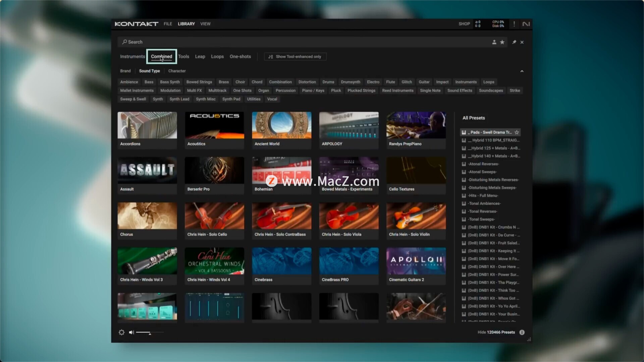Toggle the Choir tag filter

pos(240,82)
